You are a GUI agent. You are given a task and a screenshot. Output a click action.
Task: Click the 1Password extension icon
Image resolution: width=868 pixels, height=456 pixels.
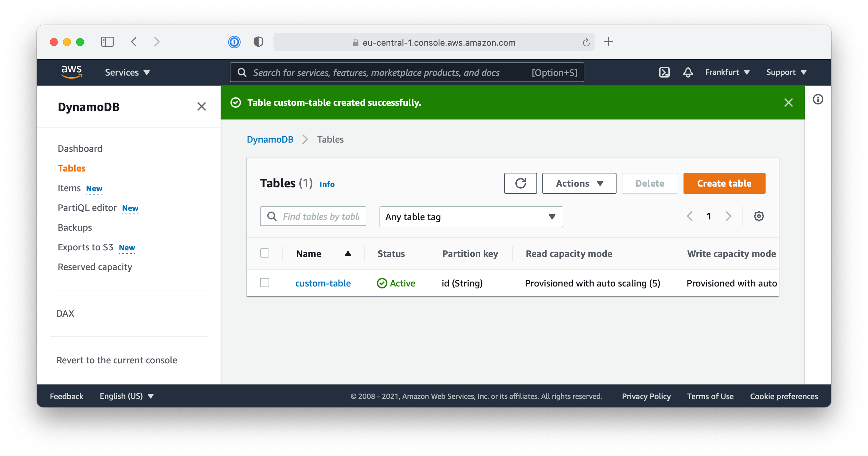(234, 42)
